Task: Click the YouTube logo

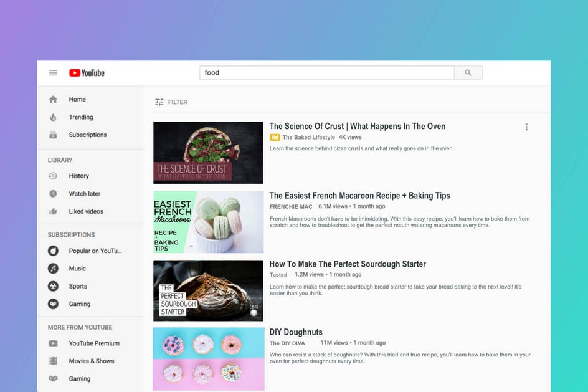Action: click(87, 73)
